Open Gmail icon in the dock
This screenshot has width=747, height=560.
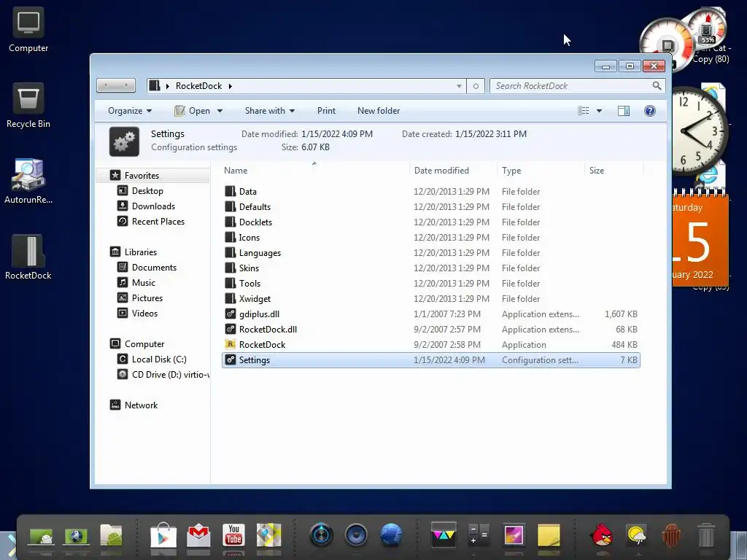coord(198,536)
